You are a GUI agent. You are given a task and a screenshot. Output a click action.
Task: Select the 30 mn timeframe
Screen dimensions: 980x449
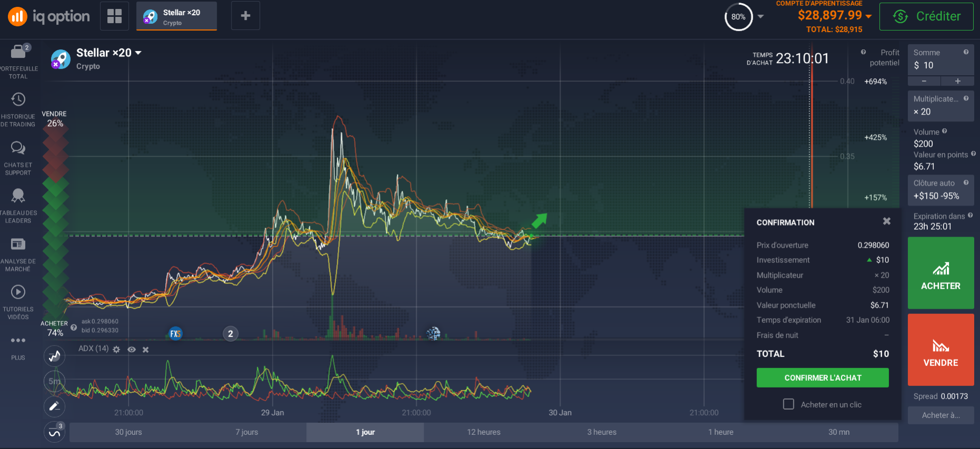(839, 432)
